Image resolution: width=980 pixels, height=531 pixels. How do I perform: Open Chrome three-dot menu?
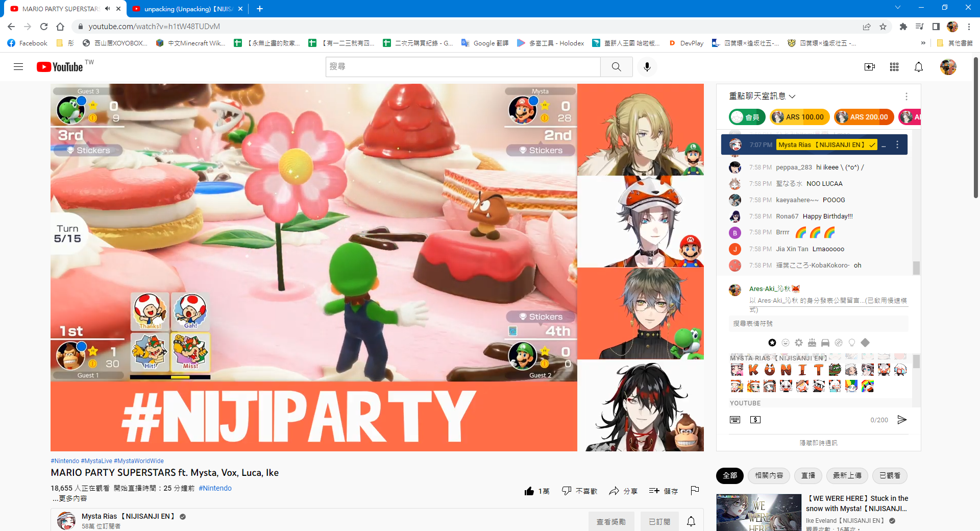(x=969, y=27)
